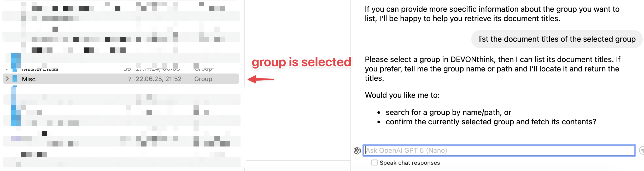Click the red annotation arrow

pos(261,79)
